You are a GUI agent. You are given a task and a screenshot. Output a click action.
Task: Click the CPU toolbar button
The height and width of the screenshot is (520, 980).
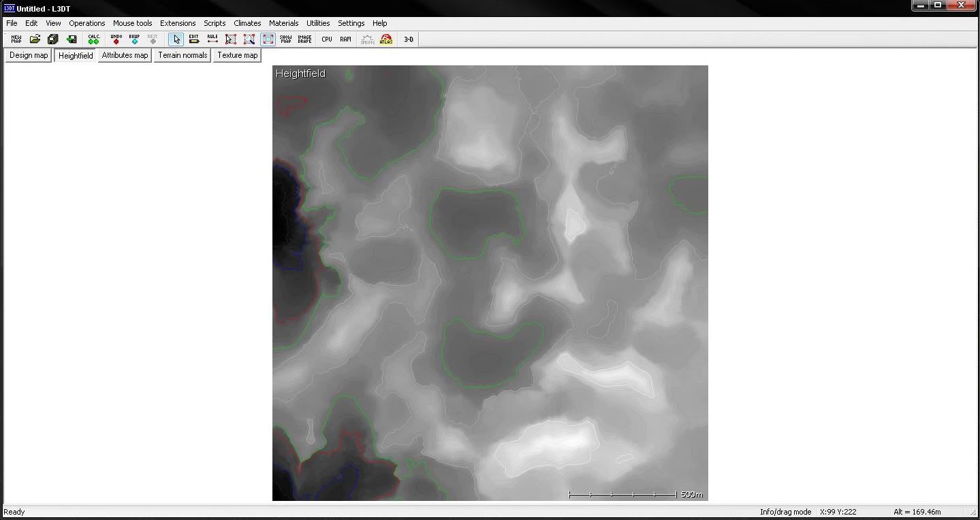[327, 39]
